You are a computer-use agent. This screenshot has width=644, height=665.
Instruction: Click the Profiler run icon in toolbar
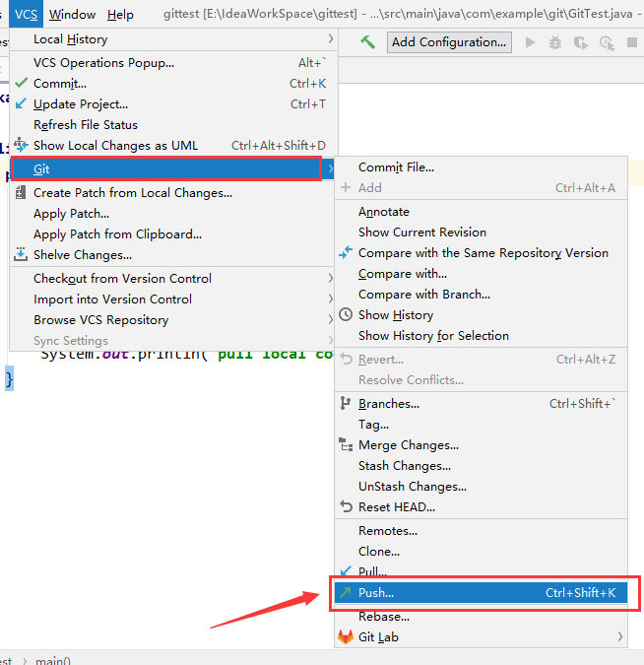608,42
